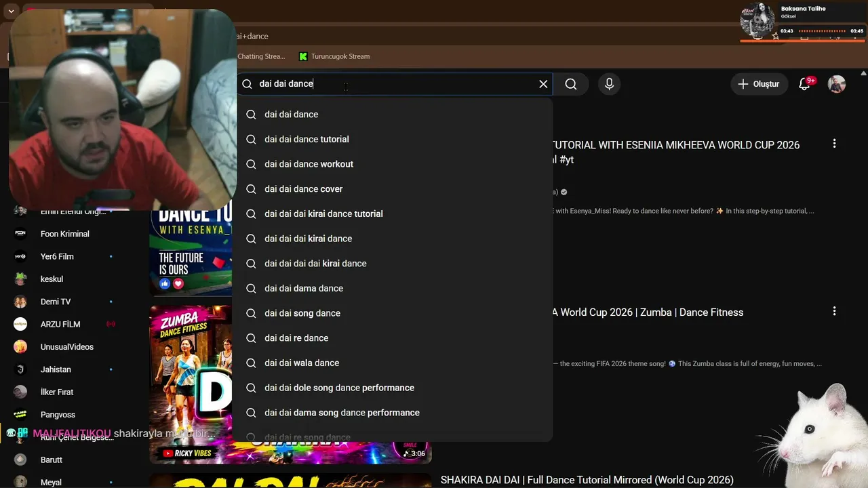
Task: Open the Turuncugok Stream bookmark
Action: 334,56
